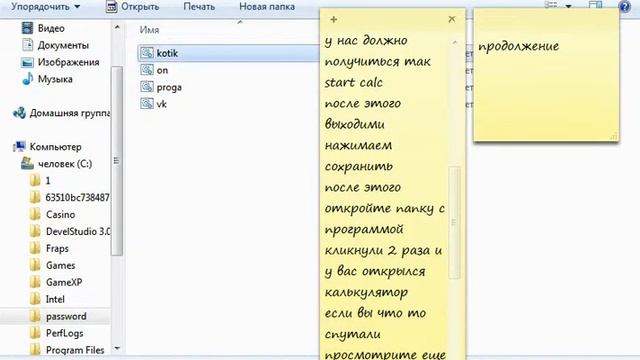Open the view options dropdown arrow
Image resolution: width=640 pixels, height=360 pixels.
tap(568, 6)
